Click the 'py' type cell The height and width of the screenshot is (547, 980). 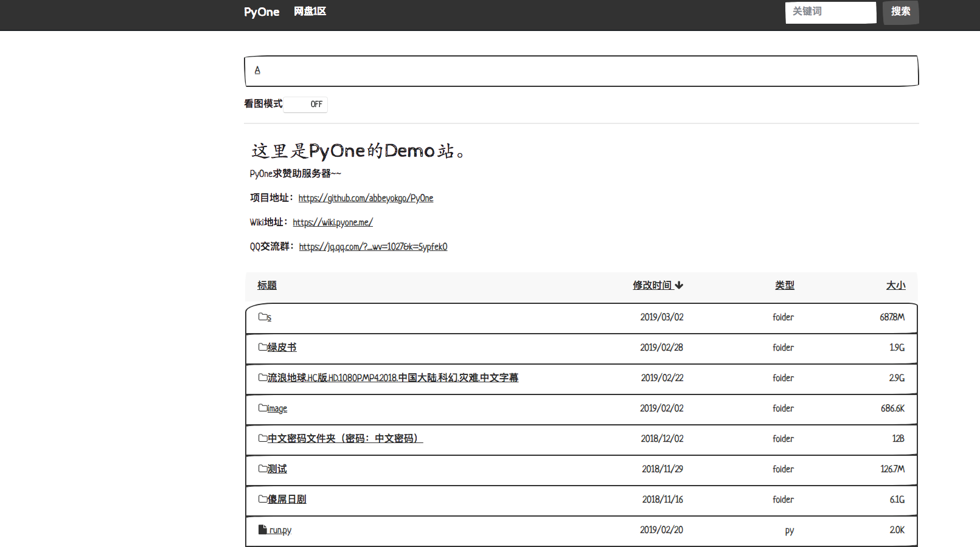(x=790, y=531)
